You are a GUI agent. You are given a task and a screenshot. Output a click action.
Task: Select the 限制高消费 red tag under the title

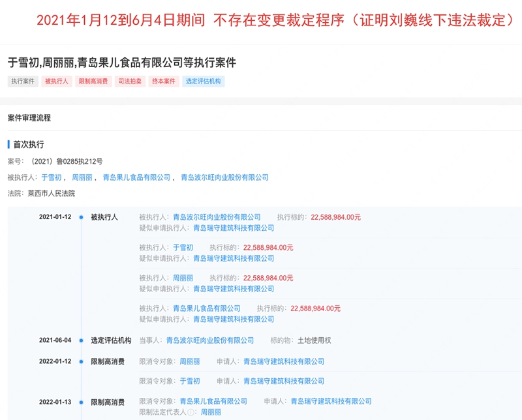tap(93, 82)
